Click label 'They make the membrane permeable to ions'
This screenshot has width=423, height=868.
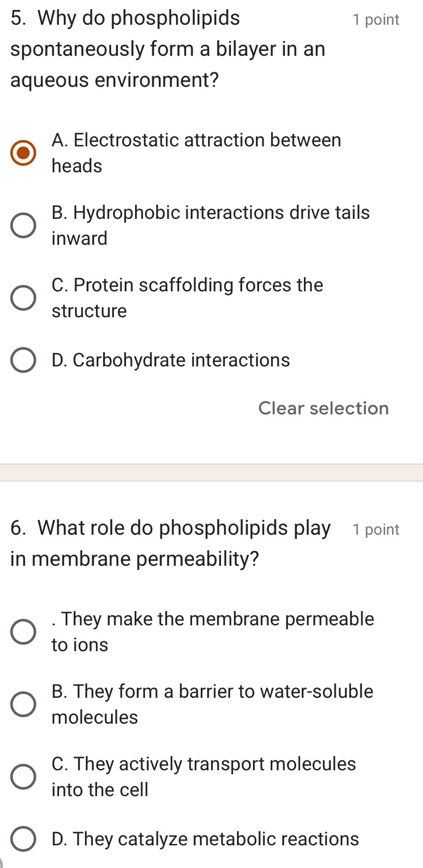click(x=212, y=632)
